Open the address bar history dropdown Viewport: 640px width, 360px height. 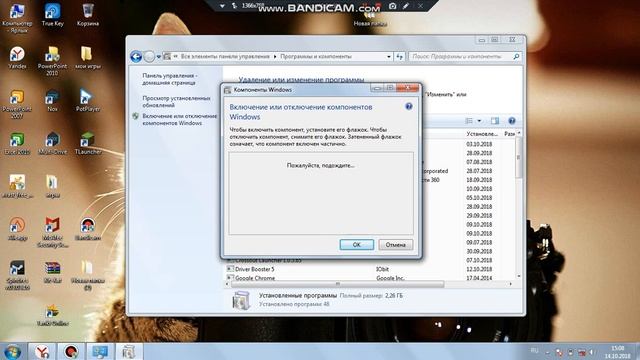[x=389, y=57]
